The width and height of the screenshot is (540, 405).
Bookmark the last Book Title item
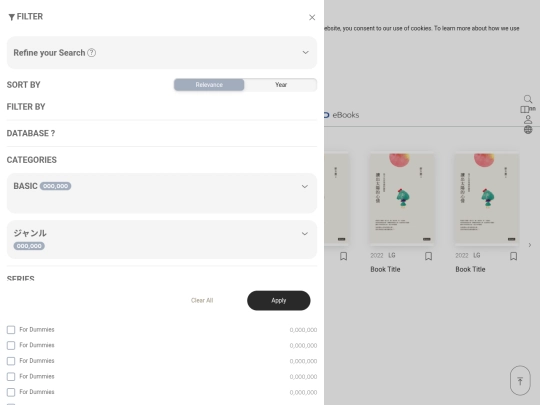point(513,256)
